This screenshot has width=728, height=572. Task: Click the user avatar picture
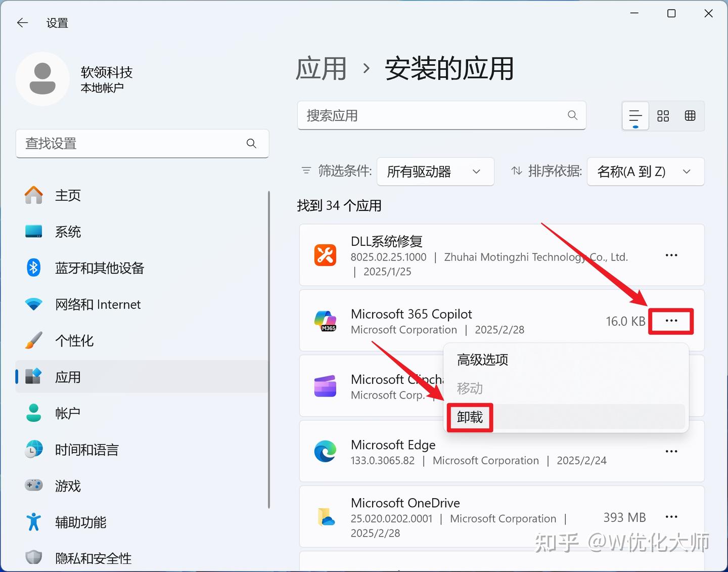[x=42, y=79]
